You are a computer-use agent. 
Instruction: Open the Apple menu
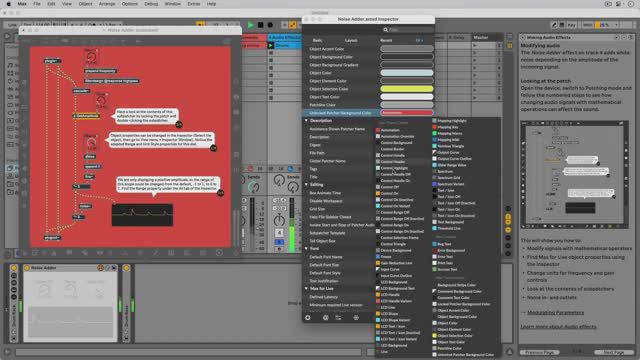8,4
